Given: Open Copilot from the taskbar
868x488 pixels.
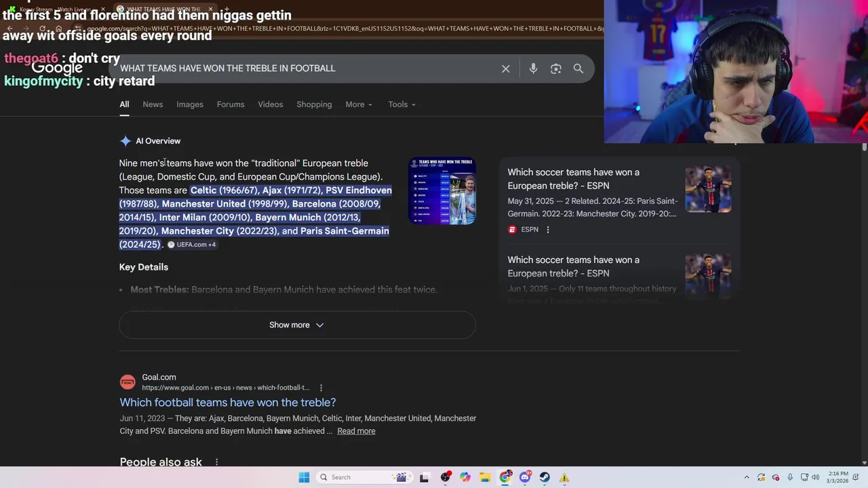Looking at the screenshot, I should [465, 477].
